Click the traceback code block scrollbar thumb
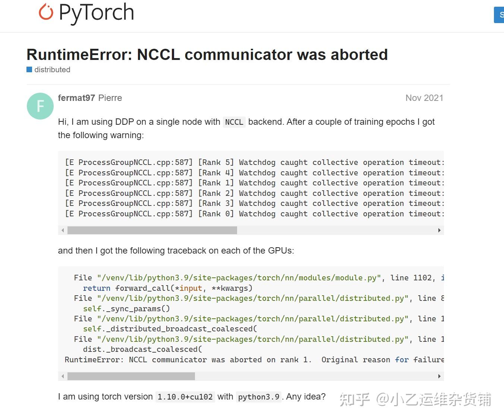Image resolution: width=504 pixels, height=420 pixels. pos(131,376)
